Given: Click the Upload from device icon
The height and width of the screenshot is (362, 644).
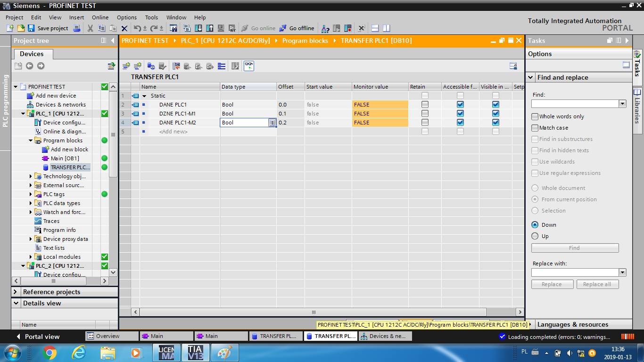Looking at the screenshot, I should [210, 28].
